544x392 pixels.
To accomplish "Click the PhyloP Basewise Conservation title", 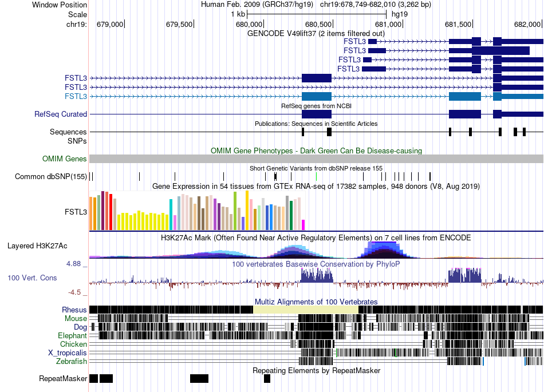I will point(316,264).
